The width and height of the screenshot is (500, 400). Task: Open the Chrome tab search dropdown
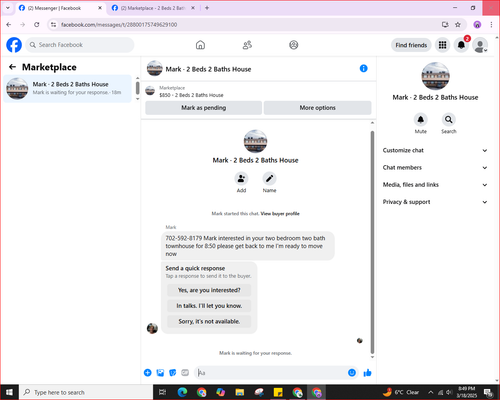(x=8, y=8)
